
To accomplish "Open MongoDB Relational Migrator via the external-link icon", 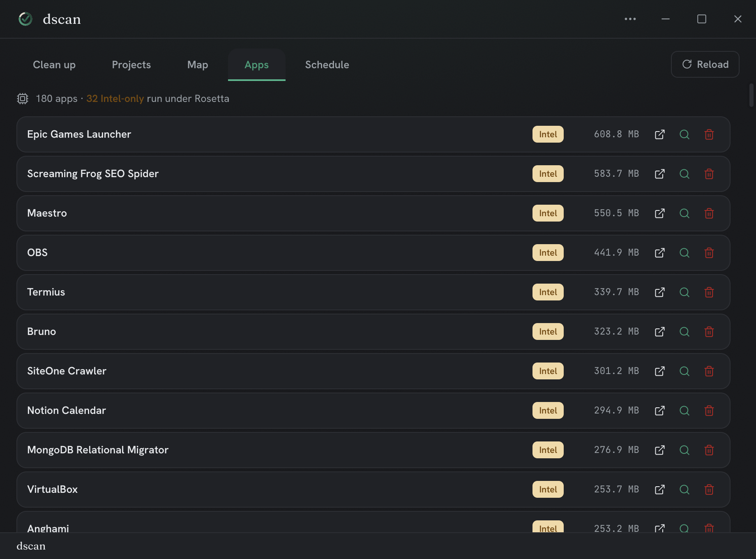I will click(659, 450).
